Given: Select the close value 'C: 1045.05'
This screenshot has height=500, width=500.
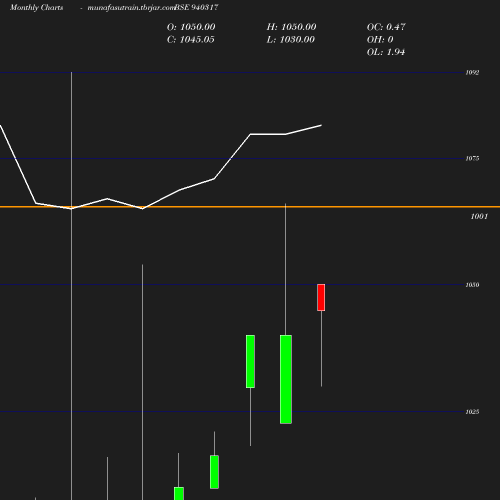Looking at the screenshot, I should (x=191, y=39).
